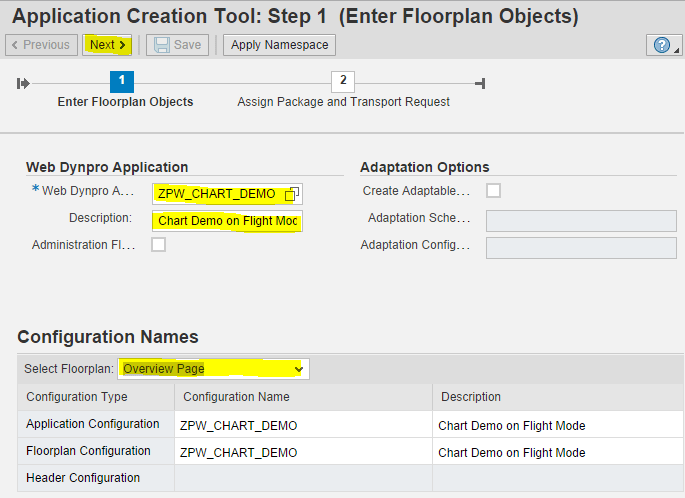
Task: Click the Header Configuration name cell
Action: (x=303, y=478)
